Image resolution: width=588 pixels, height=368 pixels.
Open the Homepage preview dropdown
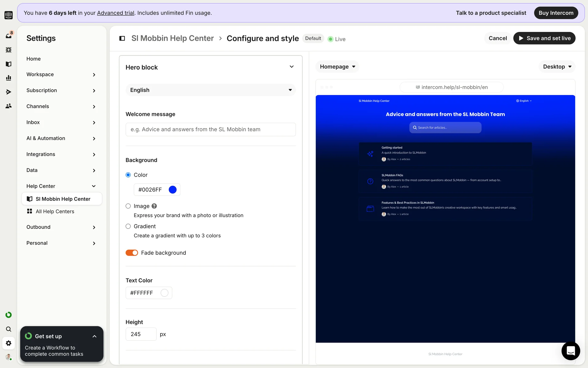337,67
